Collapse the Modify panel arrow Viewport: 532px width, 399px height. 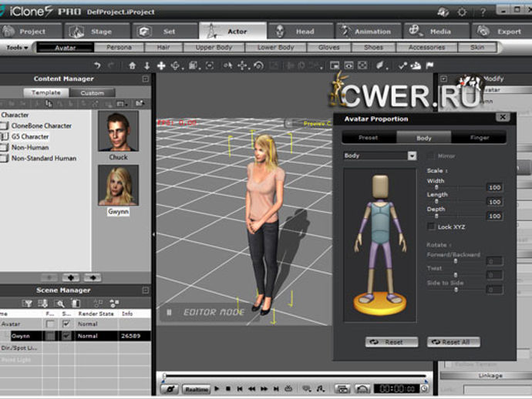coord(444,79)
